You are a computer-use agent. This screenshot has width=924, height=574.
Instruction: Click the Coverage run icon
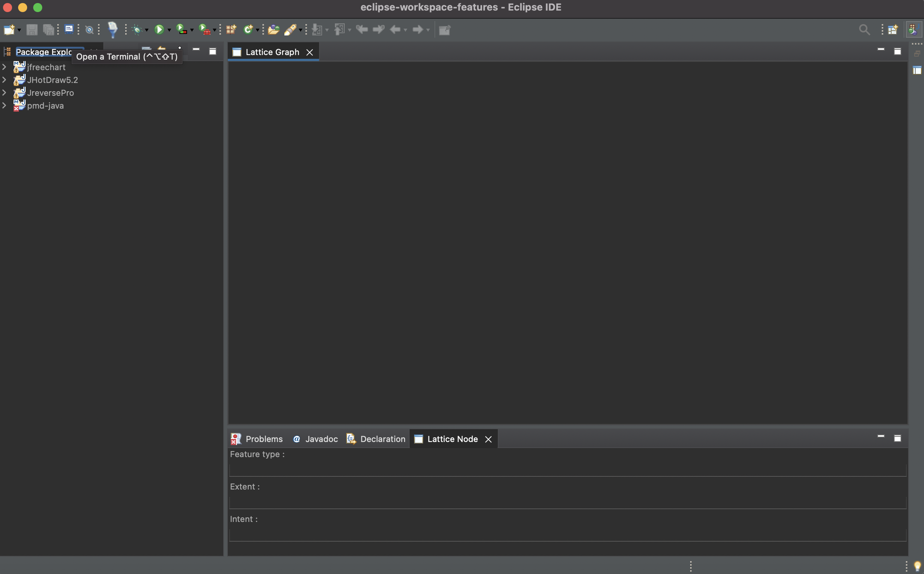pyautogui.click(x=182, y=30)
